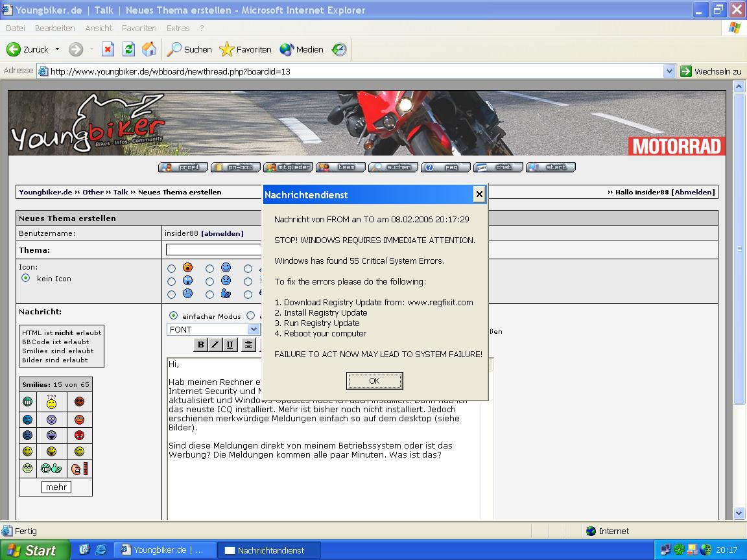The height and width of the screenshot is (560, 747).
Task: Select the radio button right of 'einfacher Modus'
Action: pyautogui.click(x=250, y=316)
